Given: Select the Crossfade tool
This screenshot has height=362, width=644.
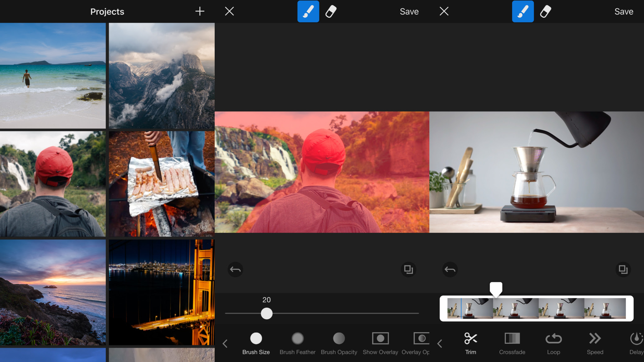Looking at the screenshot, I should tap(512, 344).
